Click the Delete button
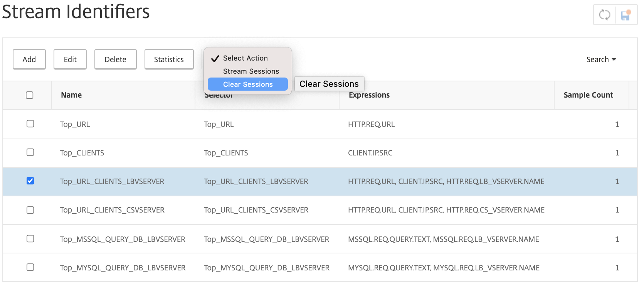 [x=116, y=59]
